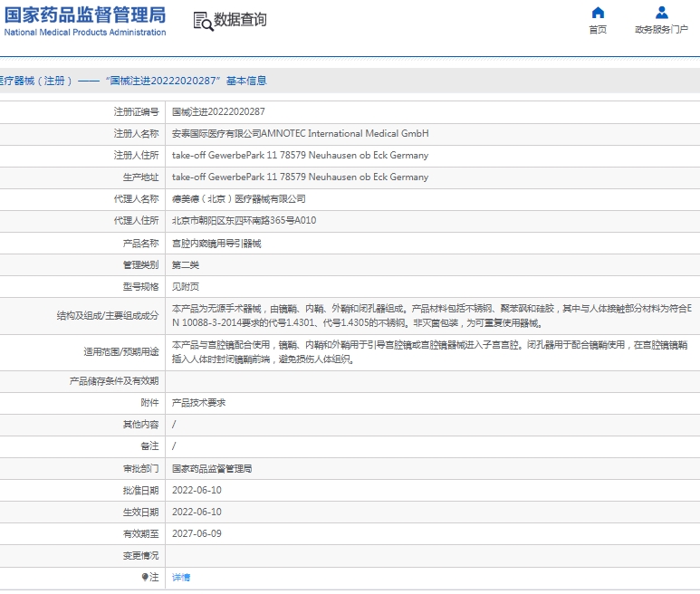The image size is (700, 594).
Task: Click the 有效期至 row label
Action: (x=140, y=533)
